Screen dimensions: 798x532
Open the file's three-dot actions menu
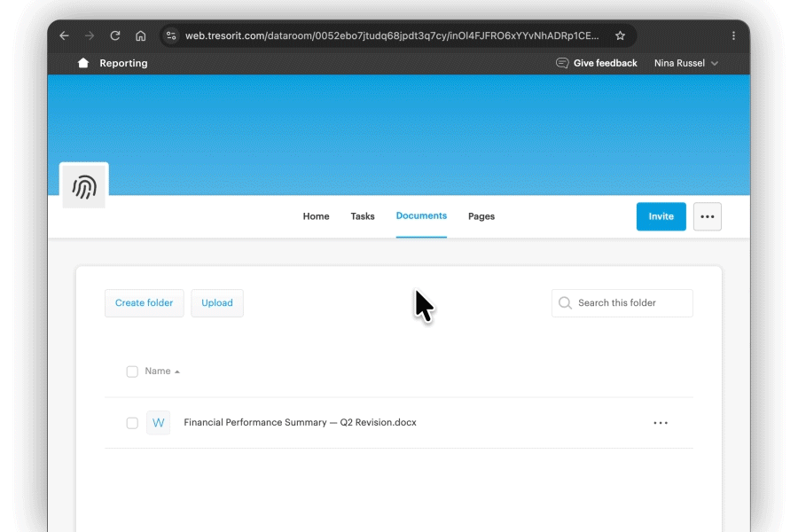[x=661, y=423]
